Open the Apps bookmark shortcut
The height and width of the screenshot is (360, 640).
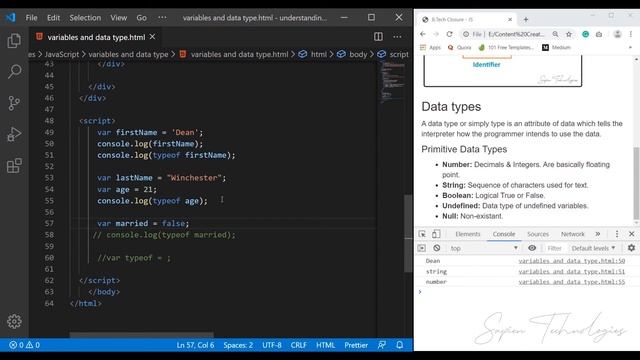[x=431, y=47]
